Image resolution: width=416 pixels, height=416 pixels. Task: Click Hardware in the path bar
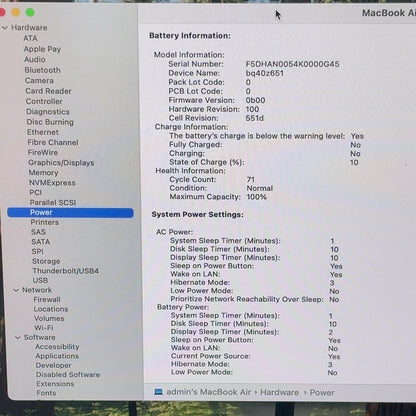click(279, 392)
